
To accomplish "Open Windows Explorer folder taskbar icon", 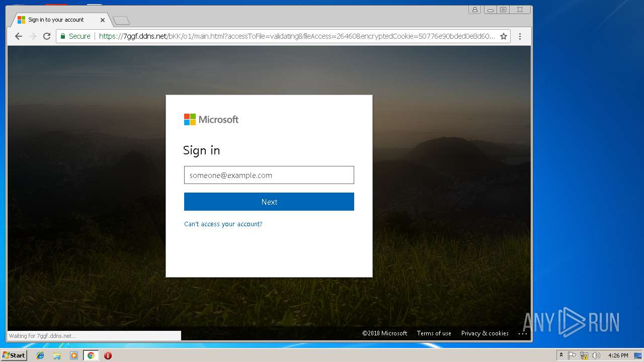I will [x=57, y=355].
